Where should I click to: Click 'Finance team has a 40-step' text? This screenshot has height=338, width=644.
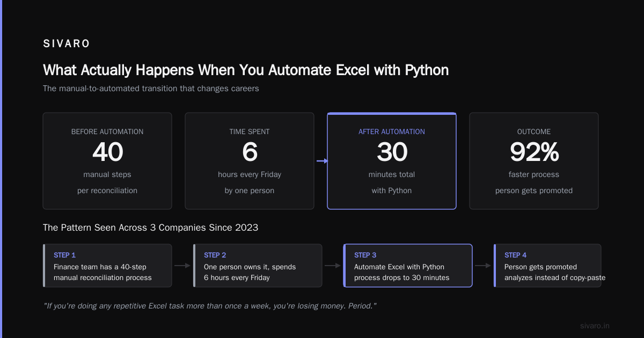coord(100,267)
